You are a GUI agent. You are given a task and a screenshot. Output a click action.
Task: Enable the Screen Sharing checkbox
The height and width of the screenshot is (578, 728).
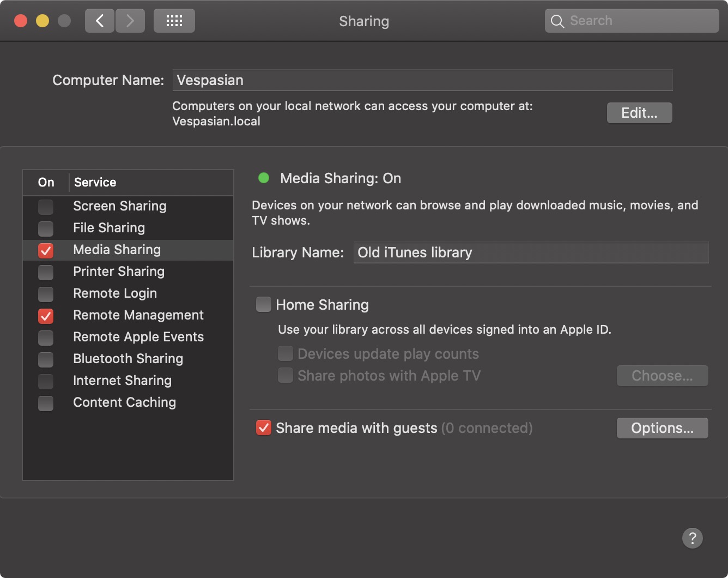point(46,207)
